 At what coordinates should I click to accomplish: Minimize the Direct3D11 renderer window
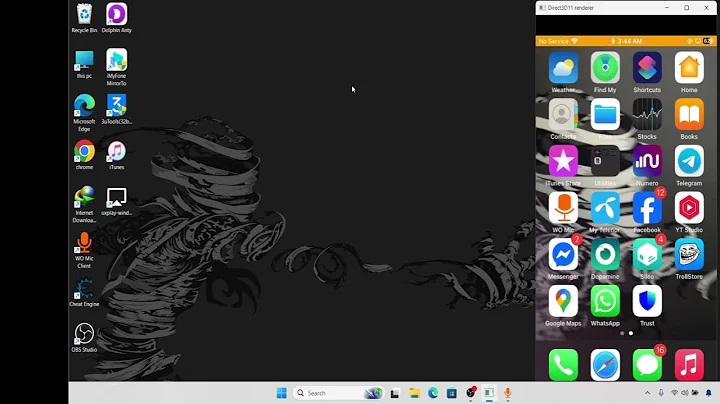pos(667,8)
